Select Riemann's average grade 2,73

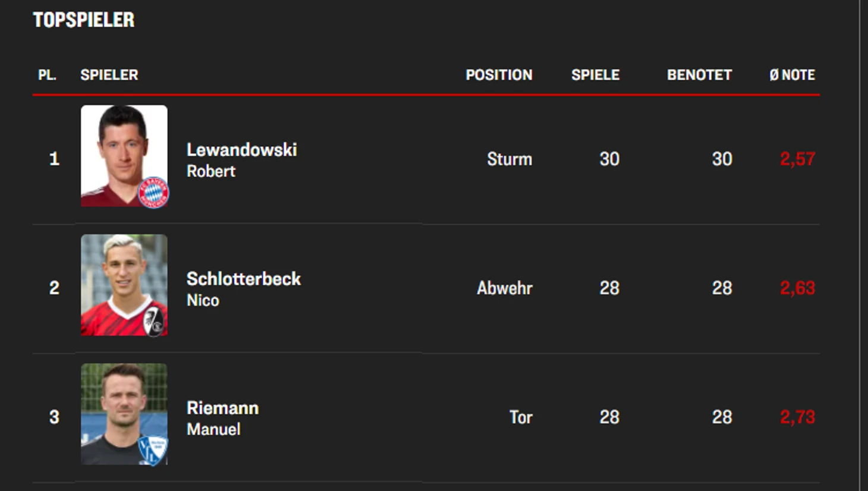[x=797, y=417]
